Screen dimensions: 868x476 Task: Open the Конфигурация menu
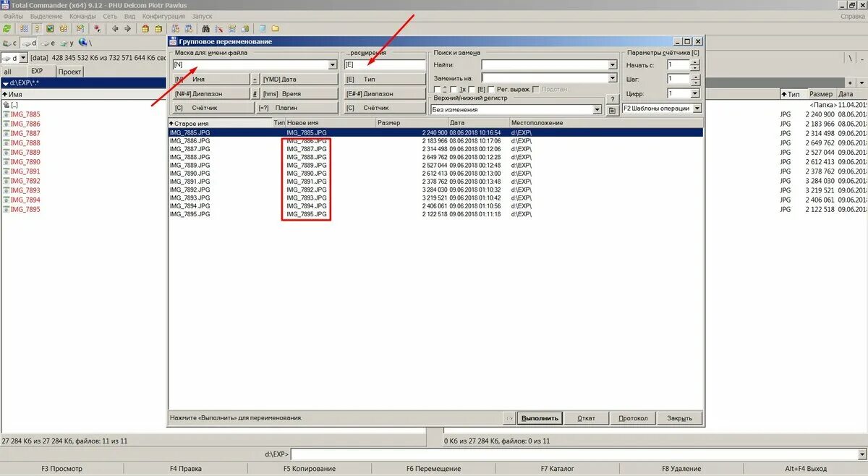(163, 16)
